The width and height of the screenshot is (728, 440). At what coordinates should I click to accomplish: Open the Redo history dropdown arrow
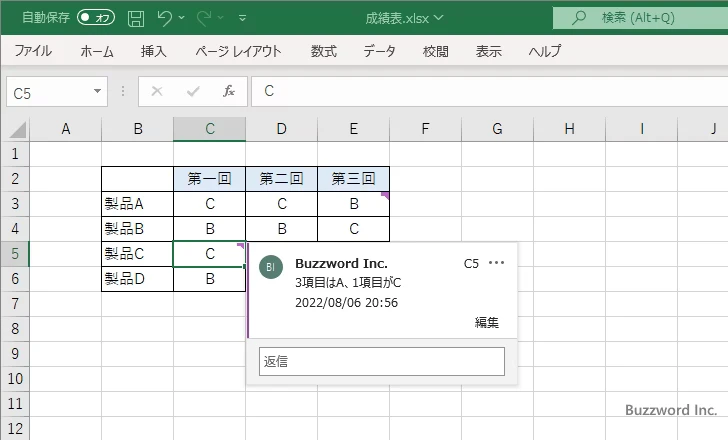pyautogui.click(x=221, y=18)
